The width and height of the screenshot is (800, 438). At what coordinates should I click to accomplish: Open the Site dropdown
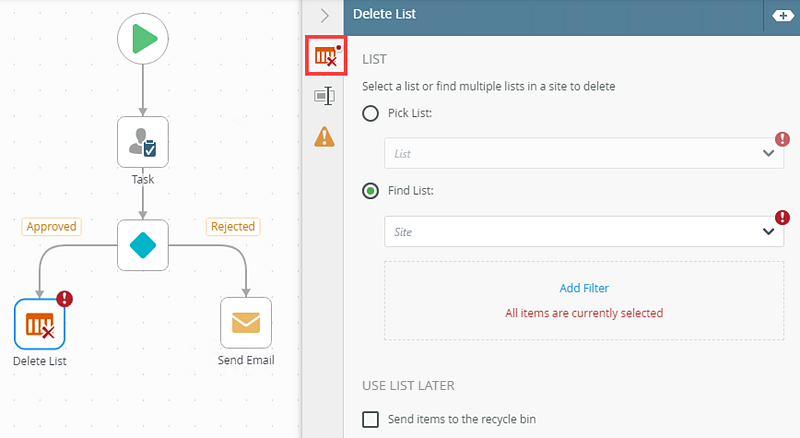(584, 231)
